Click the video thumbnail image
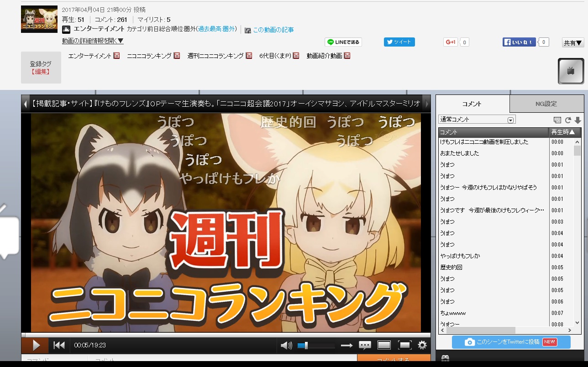Image resolution: width=588 pixels, height=367 pixels. pos(39,19)
